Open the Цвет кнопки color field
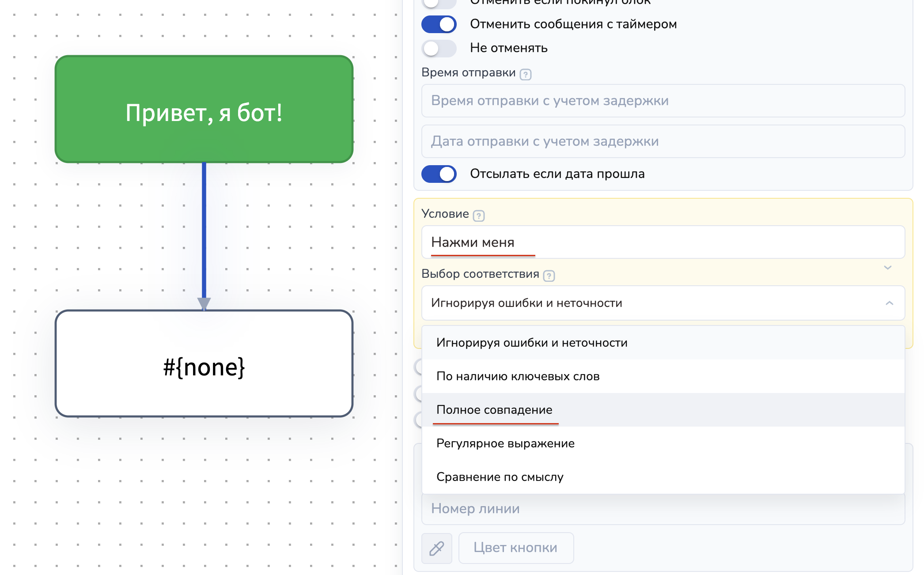Image resolution: width=924 pixels, height=575 pixels. coord(515,548)
